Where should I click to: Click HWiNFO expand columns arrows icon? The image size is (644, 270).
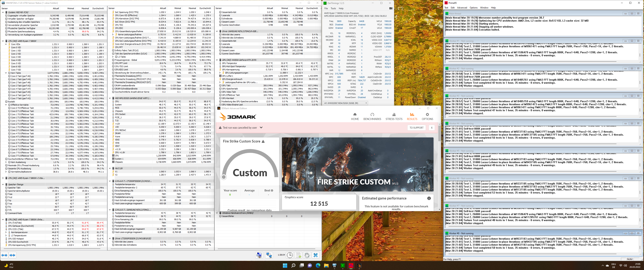(4, 255)
